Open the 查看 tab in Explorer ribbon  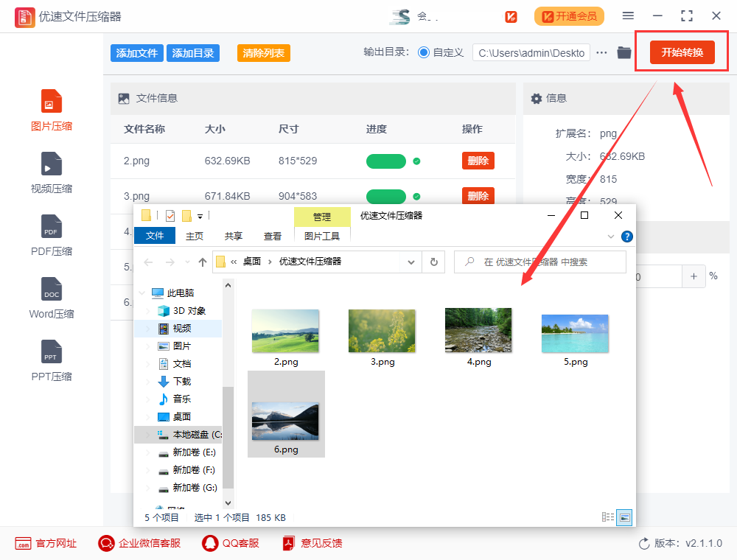272,236
